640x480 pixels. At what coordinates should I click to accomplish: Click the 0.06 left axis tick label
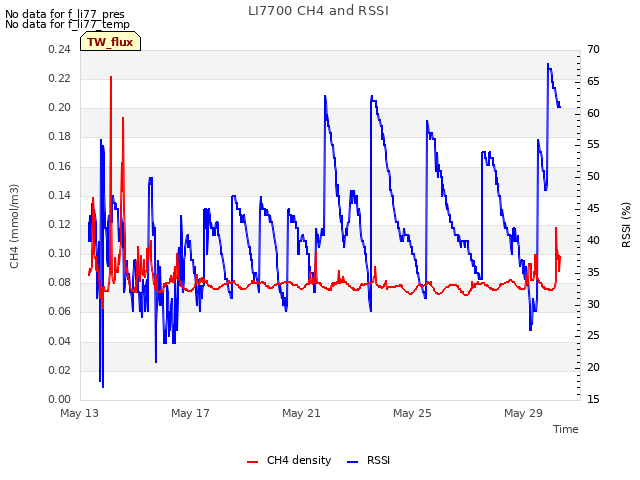59,312
